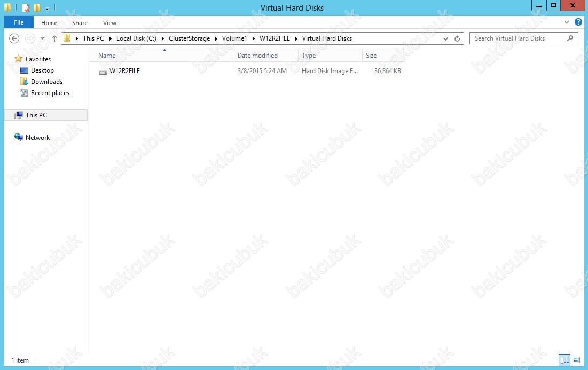Expand the breadcrumb arrow after W12R2FILE breadcrumb
588x370 pixels.
pyautogui.click(x=296, y=38)
